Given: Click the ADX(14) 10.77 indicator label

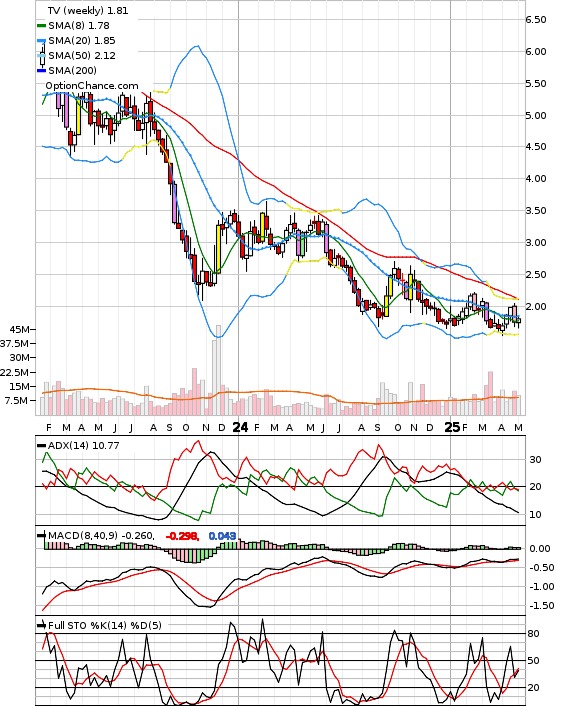Looking at the screenshot, I should click(x=84, y=445).
